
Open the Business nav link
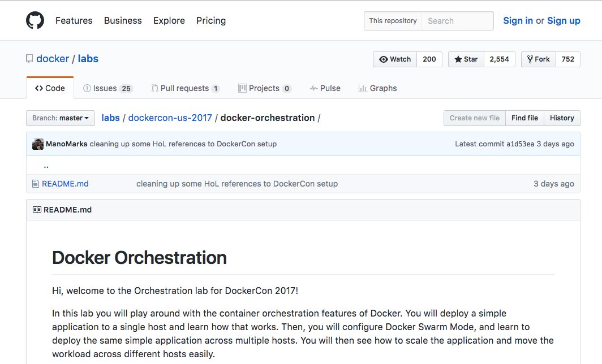tap(123, 20)
